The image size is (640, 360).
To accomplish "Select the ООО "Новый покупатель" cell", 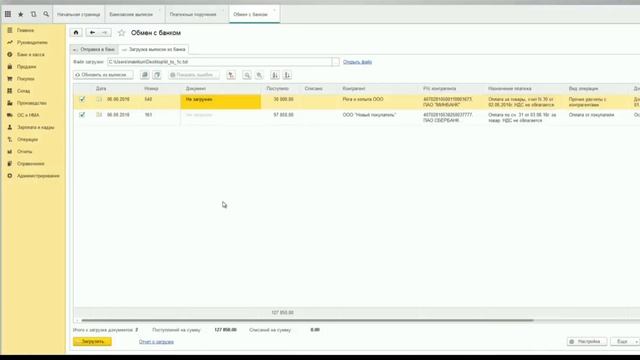I will tap(369, 115).
